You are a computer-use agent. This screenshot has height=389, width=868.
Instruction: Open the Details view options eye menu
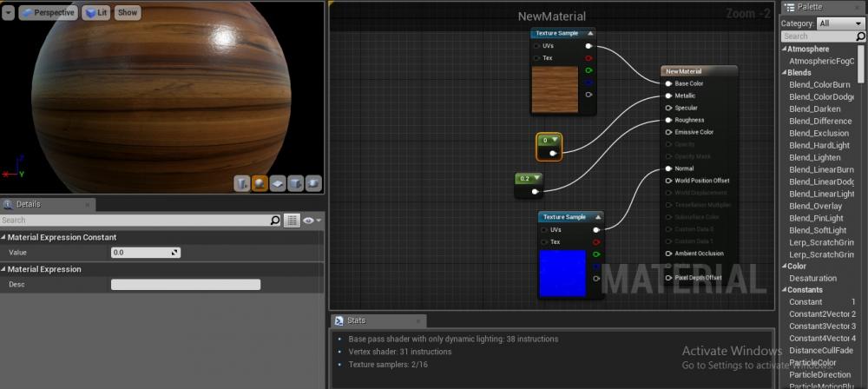pyautogui.click(x=311, y=221)
